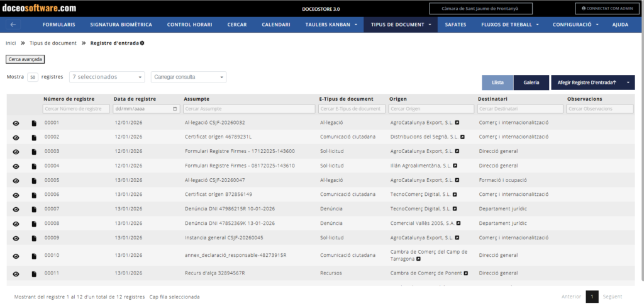
Task: Open settings gear next to Registre d'entrada
Action: (142, 43)
